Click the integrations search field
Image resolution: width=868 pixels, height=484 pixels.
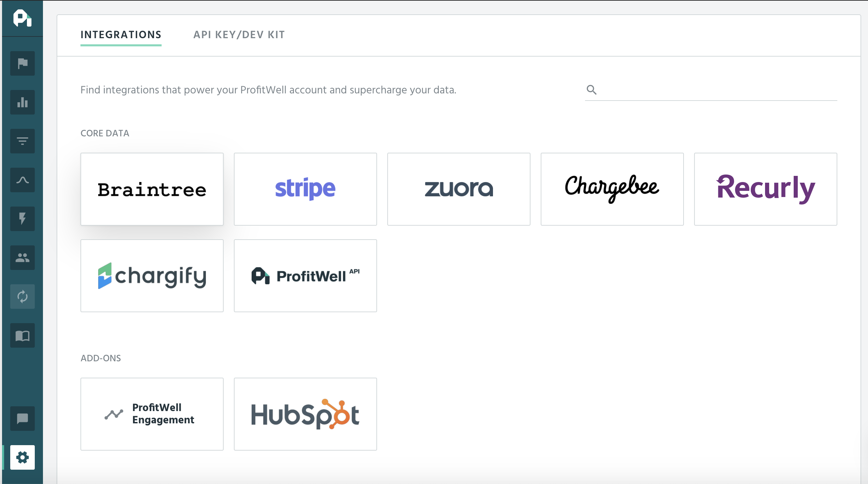tap(716, 90)
